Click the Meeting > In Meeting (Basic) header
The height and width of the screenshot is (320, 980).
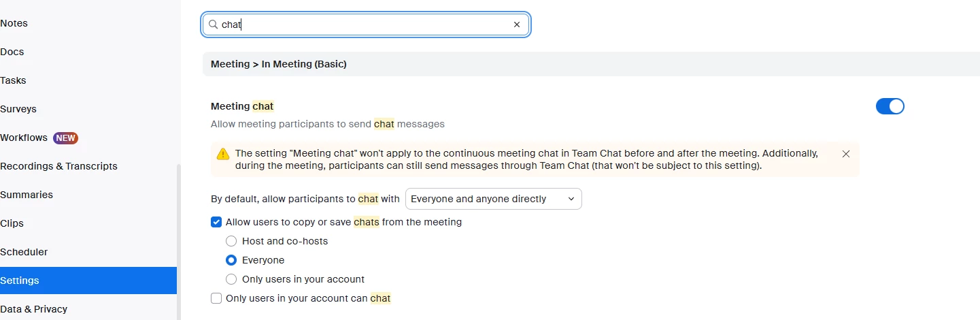(x=279, y=64)
